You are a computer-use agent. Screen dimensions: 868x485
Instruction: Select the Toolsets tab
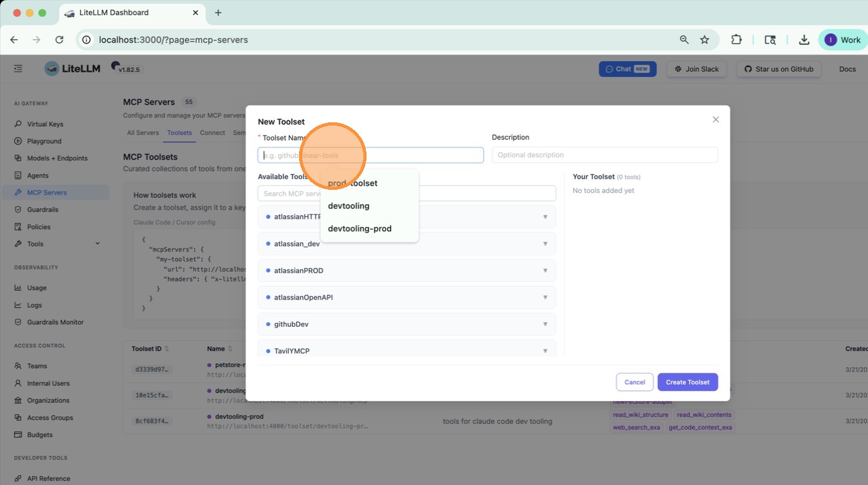point(180,133)
